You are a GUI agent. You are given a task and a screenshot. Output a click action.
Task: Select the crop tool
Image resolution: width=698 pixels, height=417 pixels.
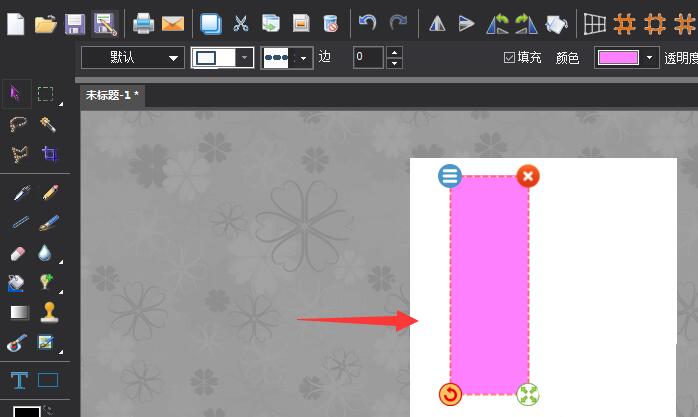point(49,154)
